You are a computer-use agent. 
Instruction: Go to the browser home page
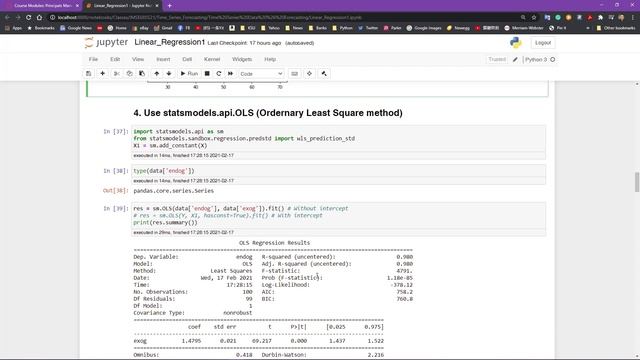[39, 18]
